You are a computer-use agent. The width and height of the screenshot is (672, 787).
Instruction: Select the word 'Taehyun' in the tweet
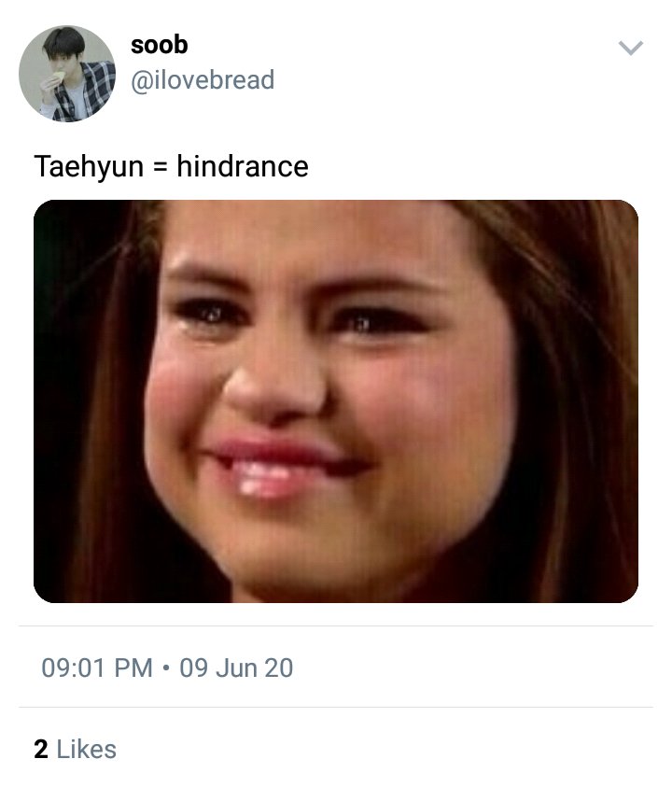click(89, 168)
